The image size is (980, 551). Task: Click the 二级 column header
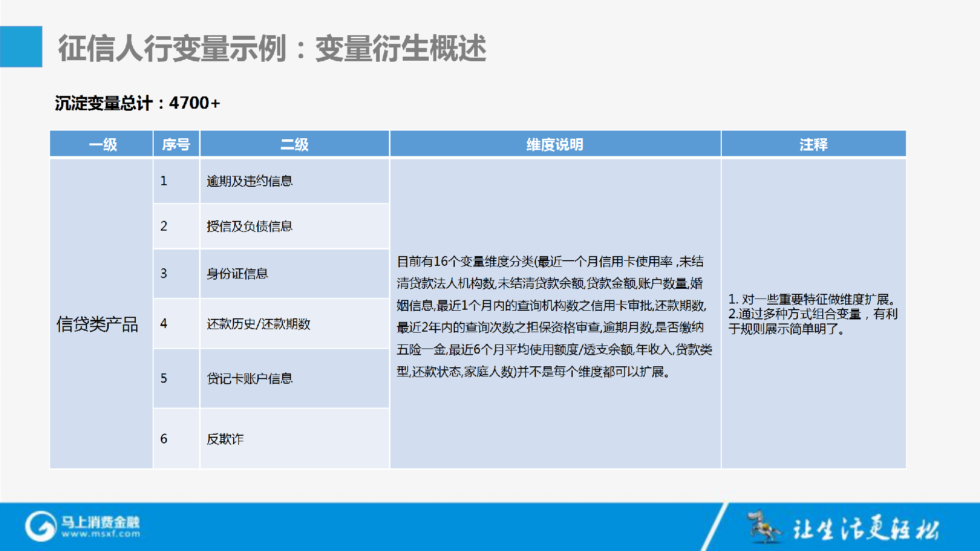coord(295,144)
